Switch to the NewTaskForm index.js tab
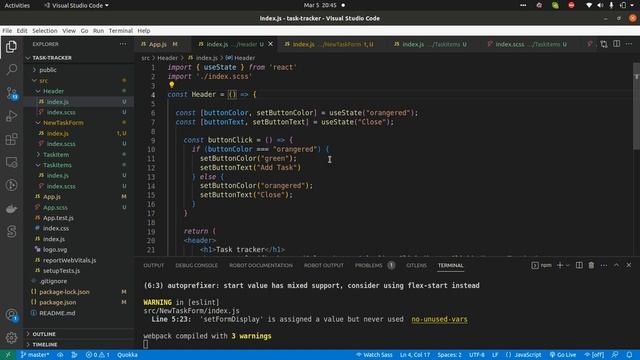 (x=329, y=44)
